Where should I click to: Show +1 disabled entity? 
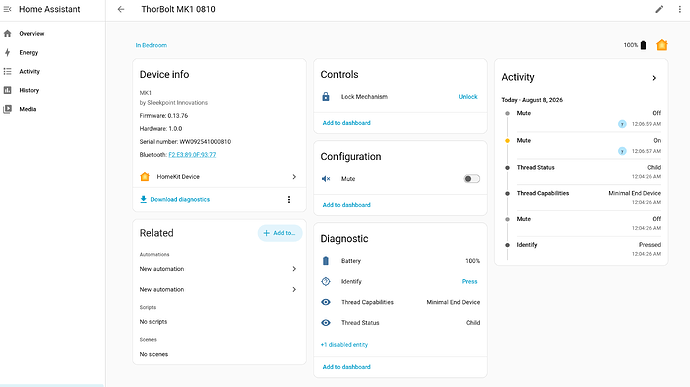coord(344,345)
